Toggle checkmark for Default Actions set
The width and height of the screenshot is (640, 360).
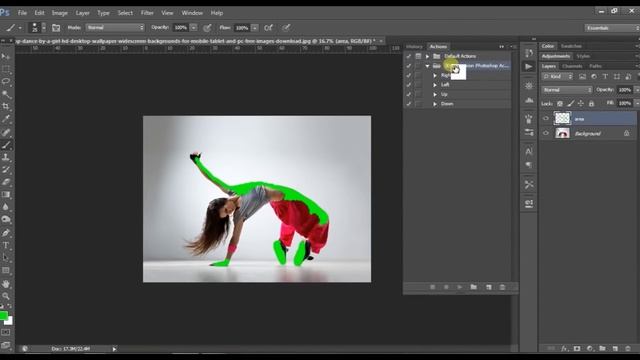(x=409, y=56)
